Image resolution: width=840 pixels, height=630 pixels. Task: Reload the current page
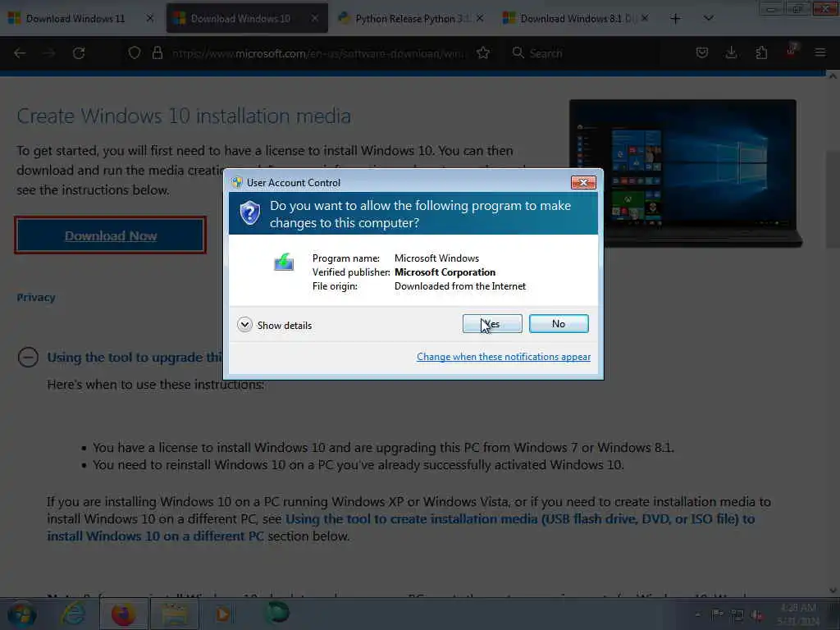click(79, 53)
